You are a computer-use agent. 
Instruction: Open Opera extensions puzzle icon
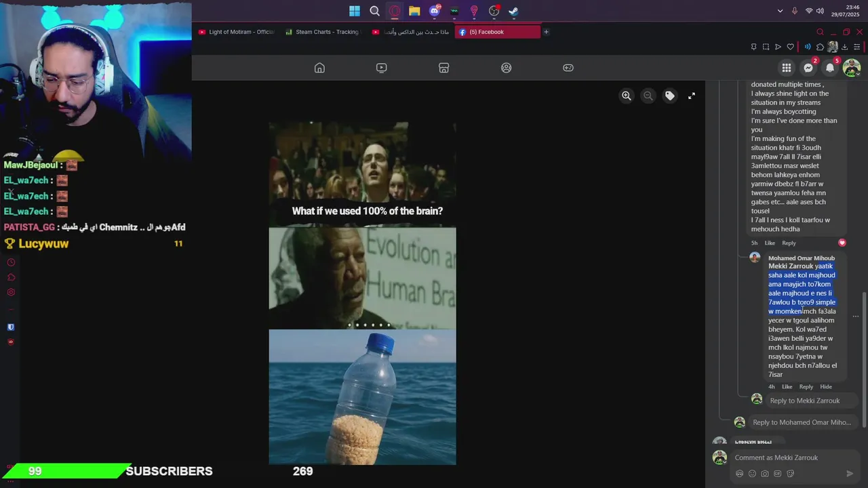pyautogui.click(x=820, y=47)
